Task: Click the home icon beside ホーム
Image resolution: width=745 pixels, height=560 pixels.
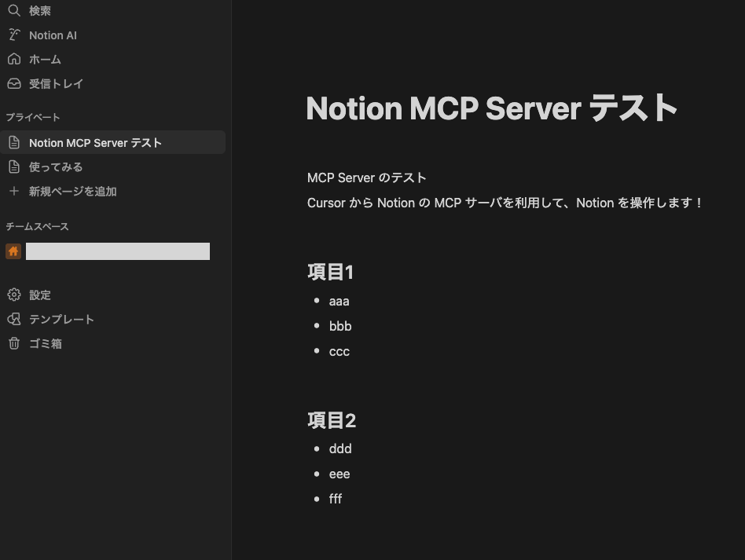Action: (x=14, y=59)
